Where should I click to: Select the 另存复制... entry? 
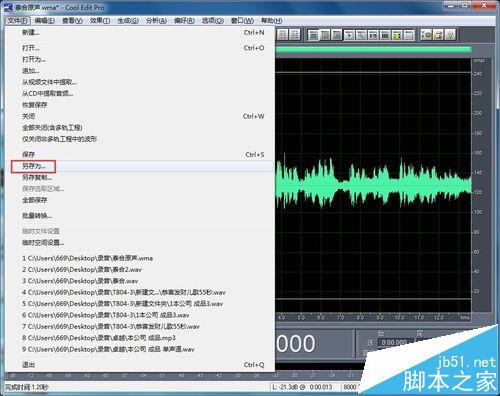tap(140, 177)
